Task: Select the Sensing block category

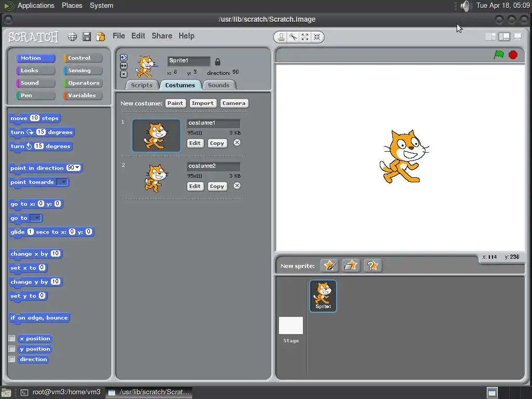Action: [83, 71]
